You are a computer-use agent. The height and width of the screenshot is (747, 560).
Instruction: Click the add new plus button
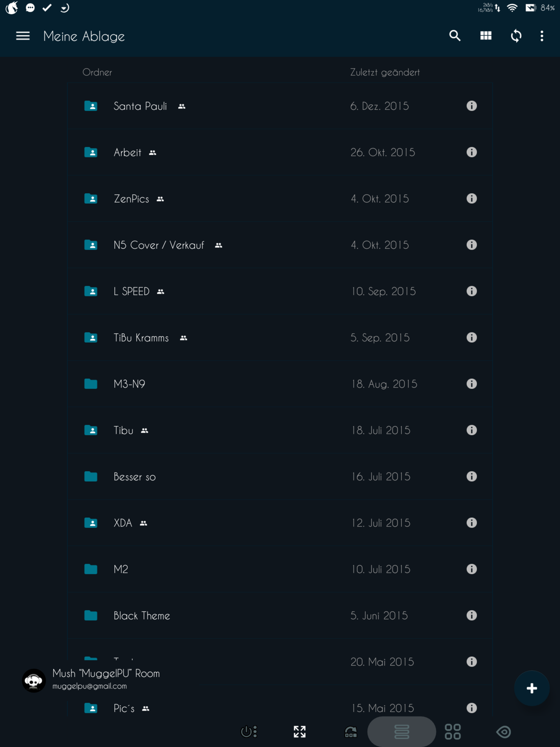(532, 688)
